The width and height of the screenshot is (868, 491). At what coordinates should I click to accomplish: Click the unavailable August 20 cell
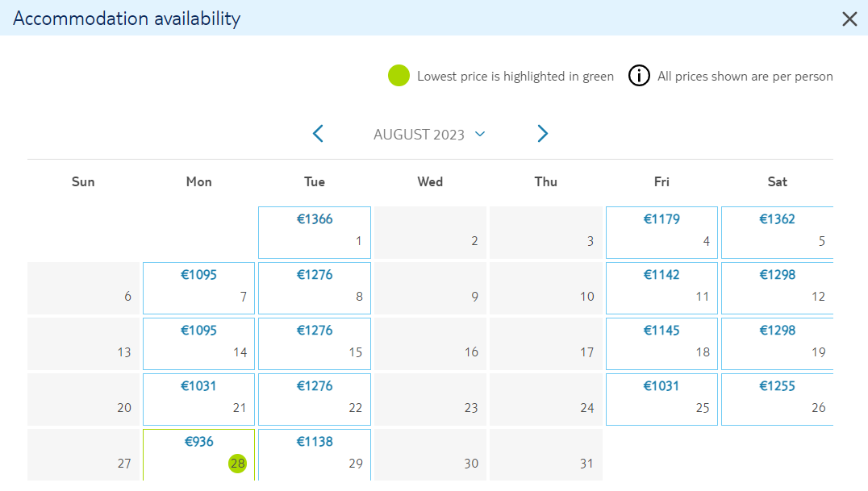click(x=83, y=400)
